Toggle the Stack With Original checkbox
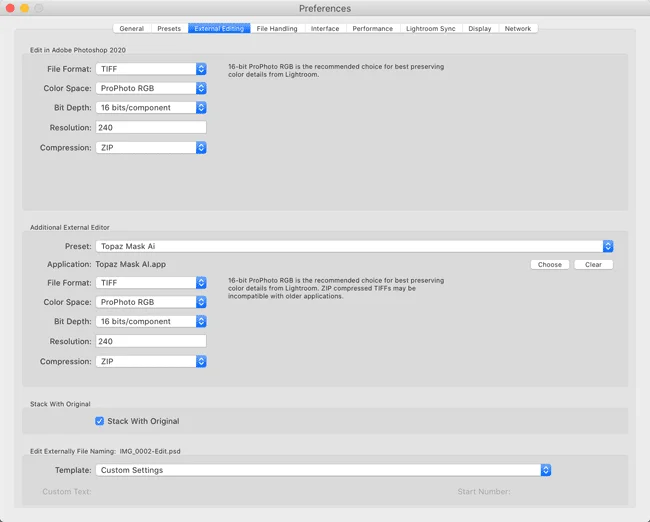 100,421
